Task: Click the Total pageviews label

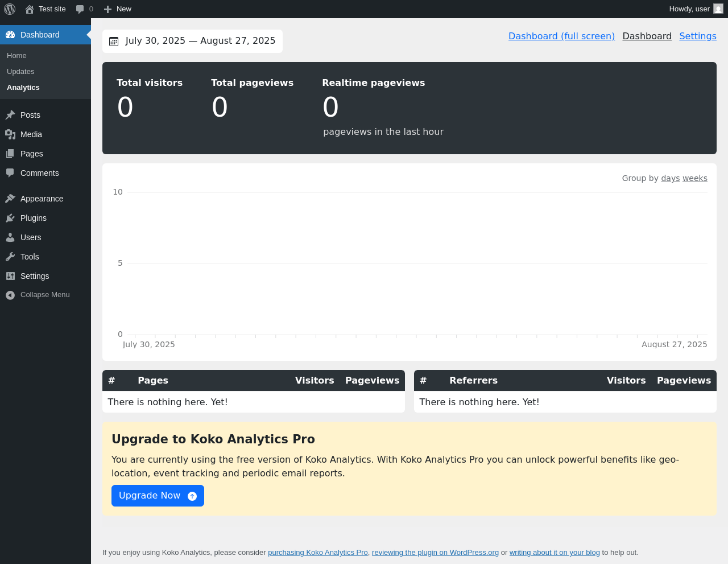Action: [x=252, y=83]
